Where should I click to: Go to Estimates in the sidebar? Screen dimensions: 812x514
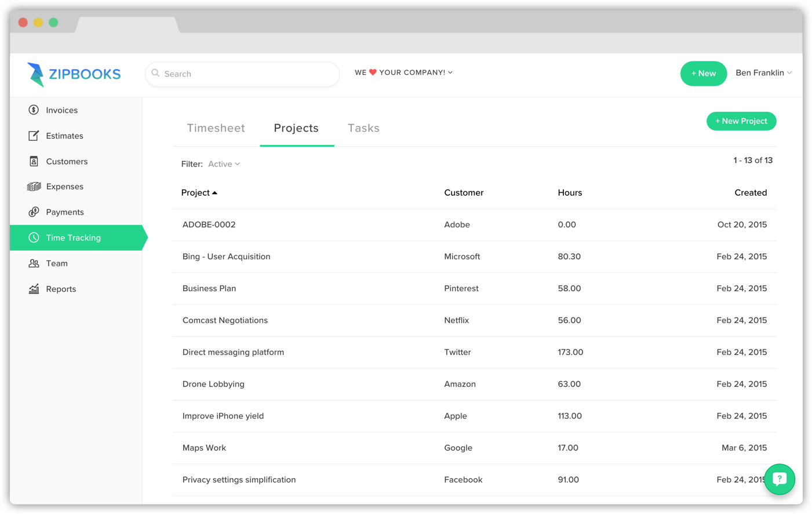coord(76,135)
